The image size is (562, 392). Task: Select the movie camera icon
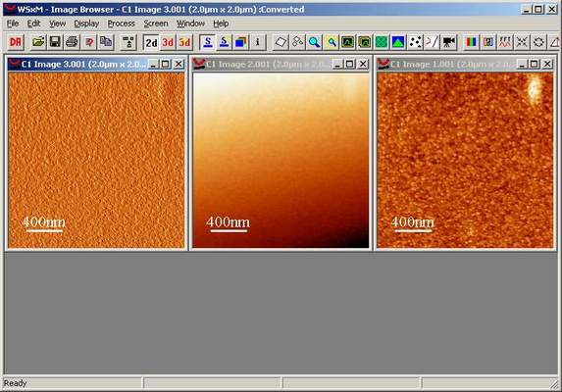coord(448,42)
